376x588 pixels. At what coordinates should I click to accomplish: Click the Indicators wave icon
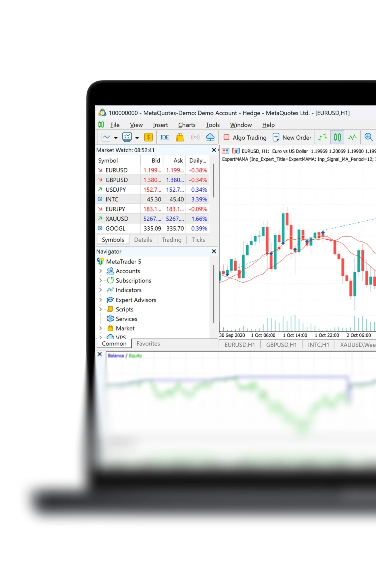[x=110, y=290]
